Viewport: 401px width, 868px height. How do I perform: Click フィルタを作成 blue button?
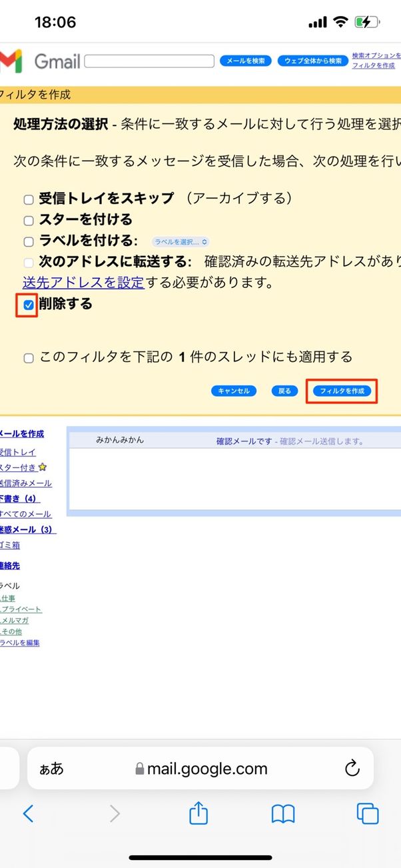[x=342, y=391]
